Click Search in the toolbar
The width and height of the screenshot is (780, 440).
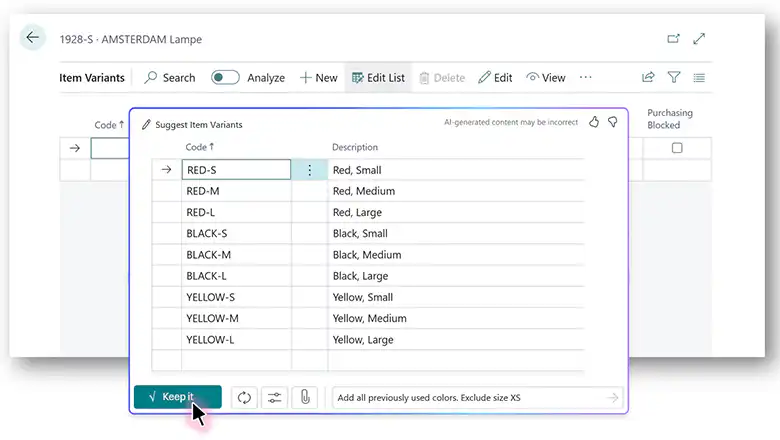tap(170, 77)
